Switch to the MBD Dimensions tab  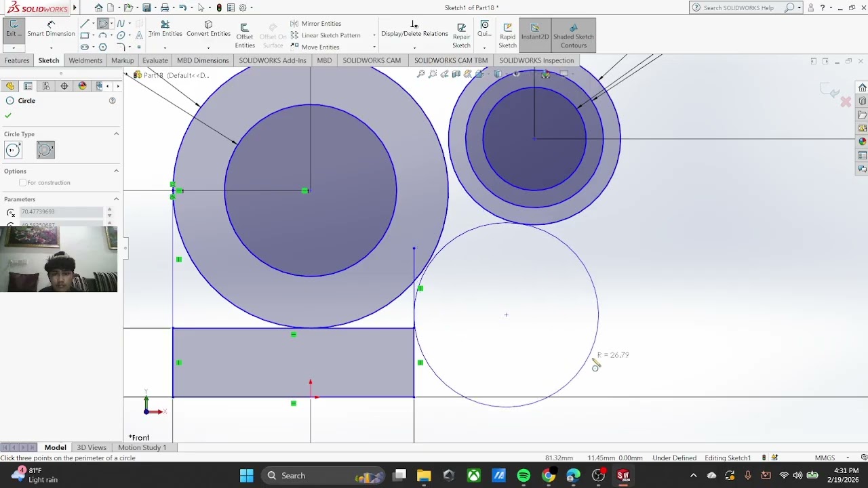click(x=203, y=60)
